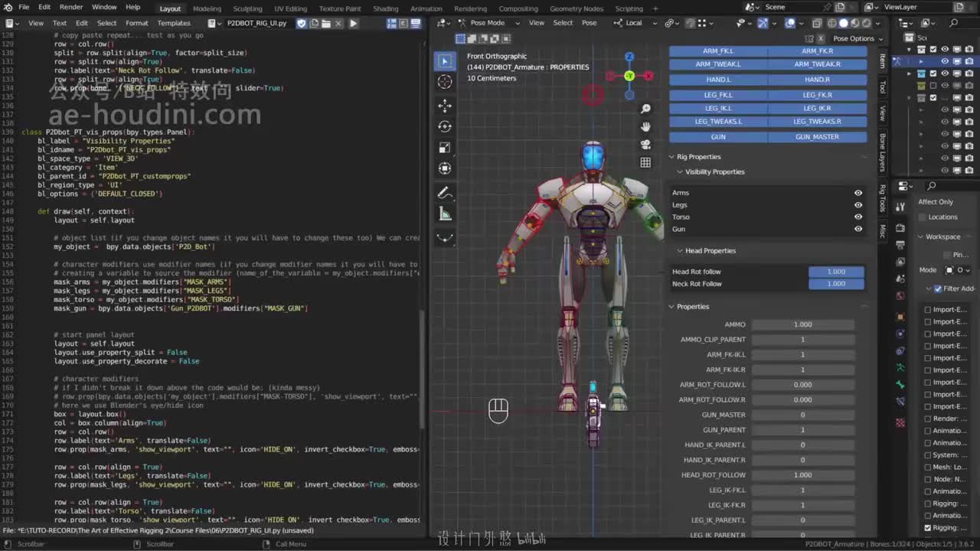Toggle Gun visibility eye icon
Image resolution: width=980 pixels, height=551 pixels.
click(x=858, y=229)
